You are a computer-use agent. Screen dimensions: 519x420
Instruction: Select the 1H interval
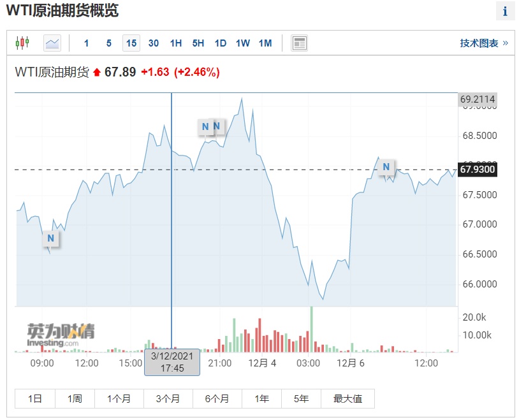pyautogui.click(x=176, y=43)
